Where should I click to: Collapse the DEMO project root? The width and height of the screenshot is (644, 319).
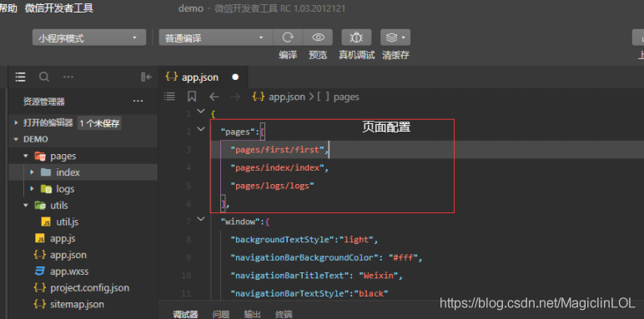tap(17, 139)
